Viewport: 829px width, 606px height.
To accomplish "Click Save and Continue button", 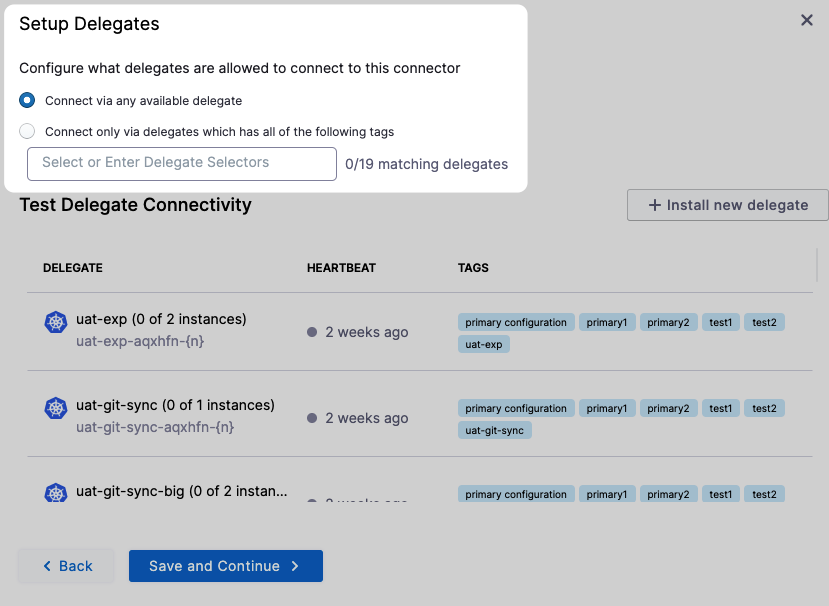I will 225,566.
